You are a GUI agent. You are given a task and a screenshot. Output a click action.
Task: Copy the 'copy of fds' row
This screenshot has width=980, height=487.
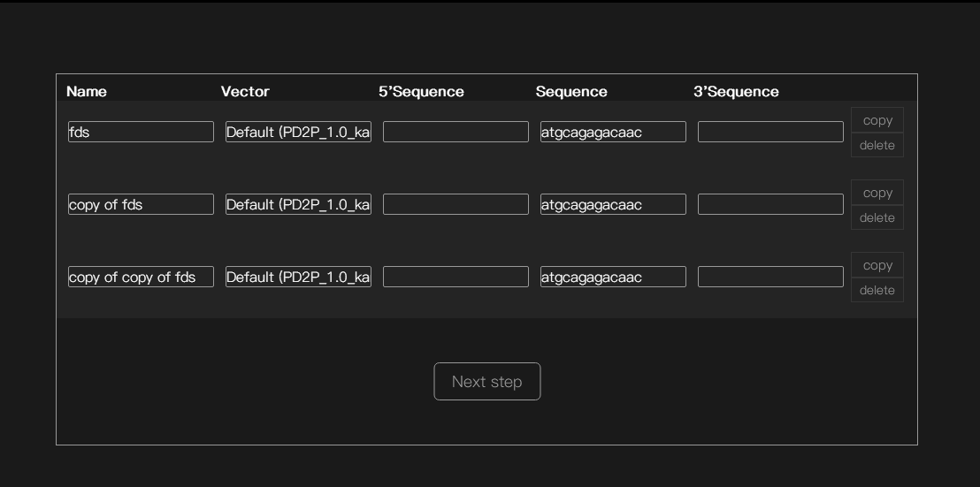pos(877,193)
